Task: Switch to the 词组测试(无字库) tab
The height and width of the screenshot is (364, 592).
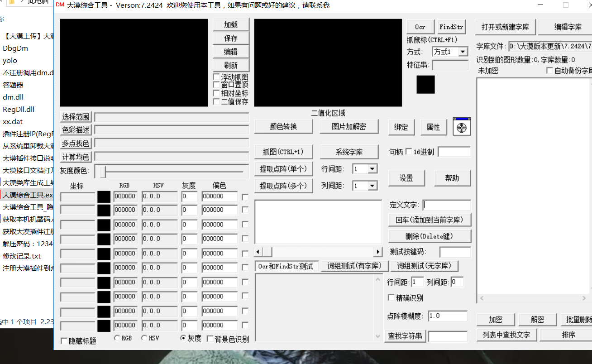Action: pyautogui.click(x=424, y=266)
